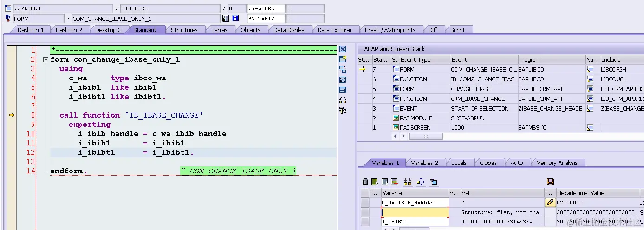
Task: Click the SY-TABIX field in the header
Action: (x=266, y=19)
